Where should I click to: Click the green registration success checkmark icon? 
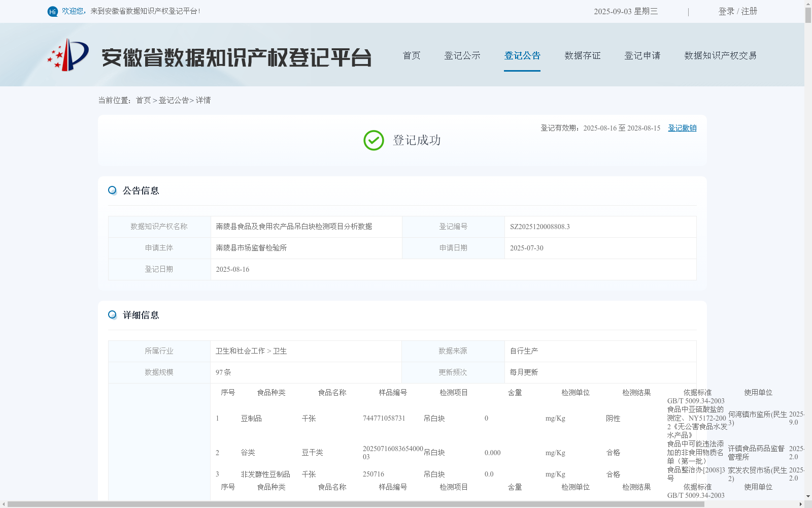click(374, 140)
